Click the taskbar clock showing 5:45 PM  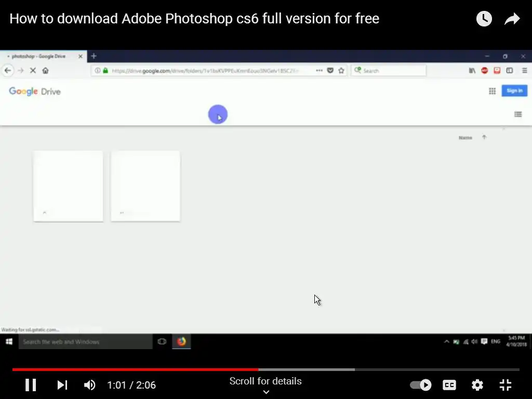tap(516, 341)
